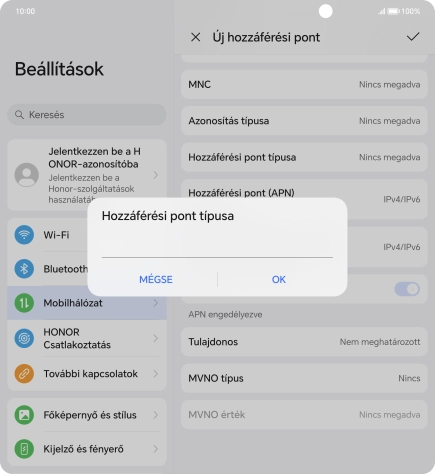
Task: Click the Kijelző és fényerő icon
Action: tap(24, 449)
